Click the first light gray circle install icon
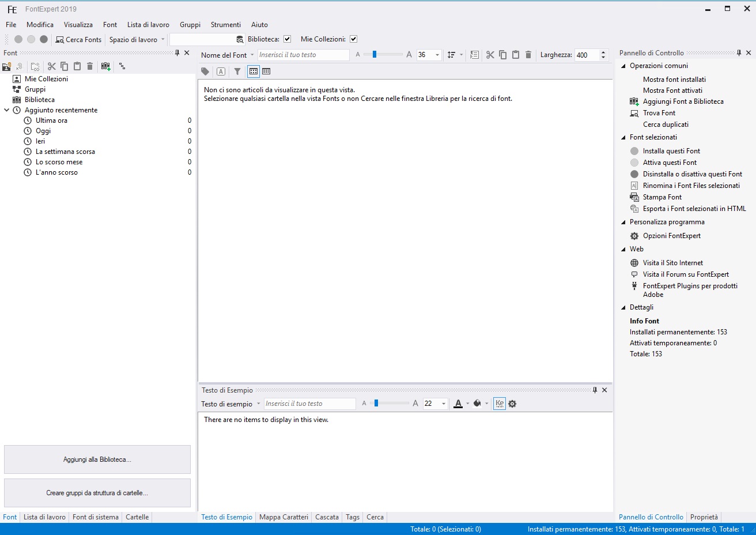This screenshot has height=535, width=756. click(x=18, y=39)
